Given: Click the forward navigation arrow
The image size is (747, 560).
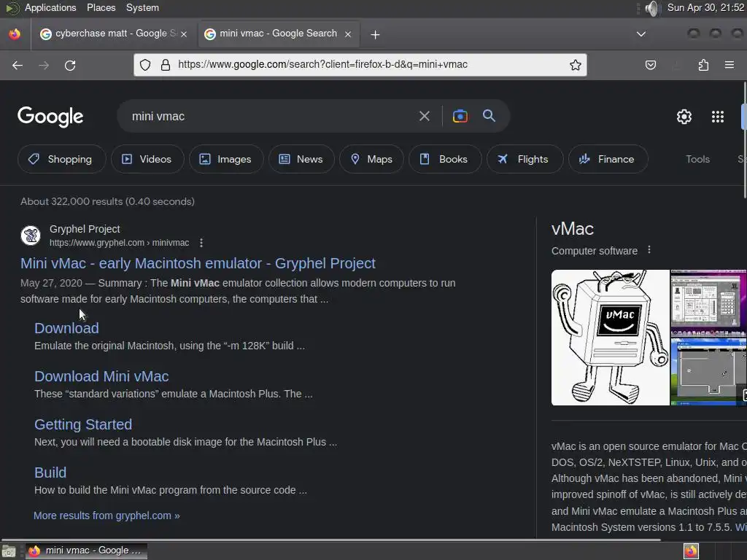Looking at the screenshot, I should pos(44,65).
